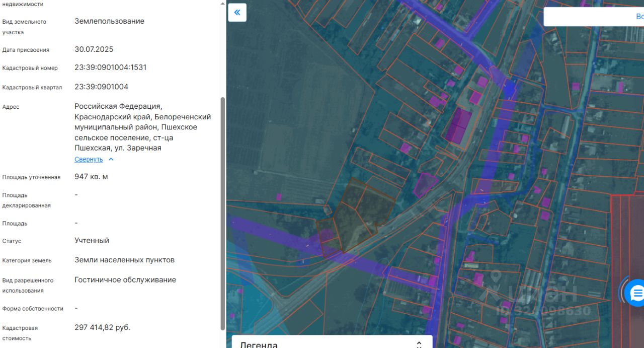The width and height of the screenshot is (644, 348).
Task: Click the Кадастровый квартал label
Action: click(32, 87)
